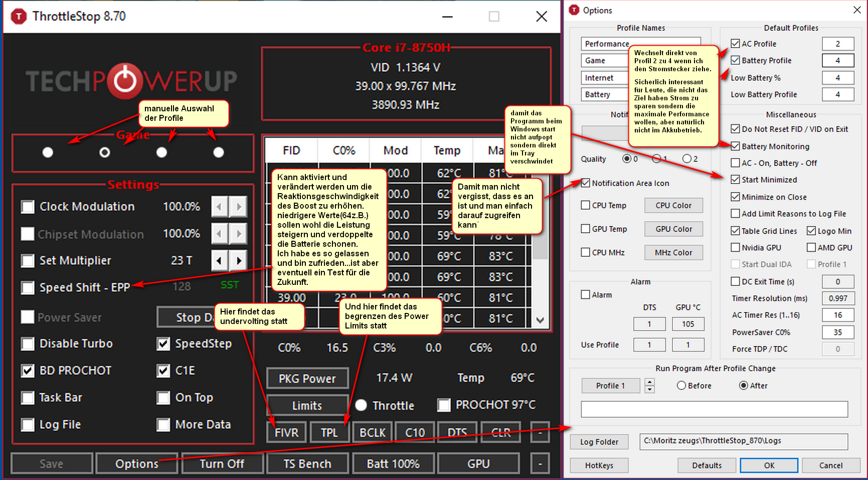Viewport: 868px width, 480px height.
Task: Launch TS Bench
Action: point(307,464)
